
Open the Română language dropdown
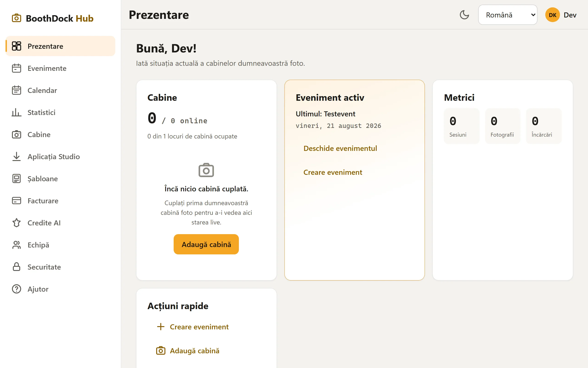pyautogui.click(x=508, y=15)
